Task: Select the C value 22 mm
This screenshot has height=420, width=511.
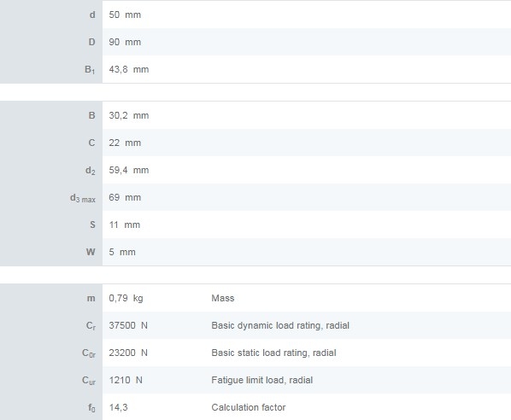Action: (125, 143)
